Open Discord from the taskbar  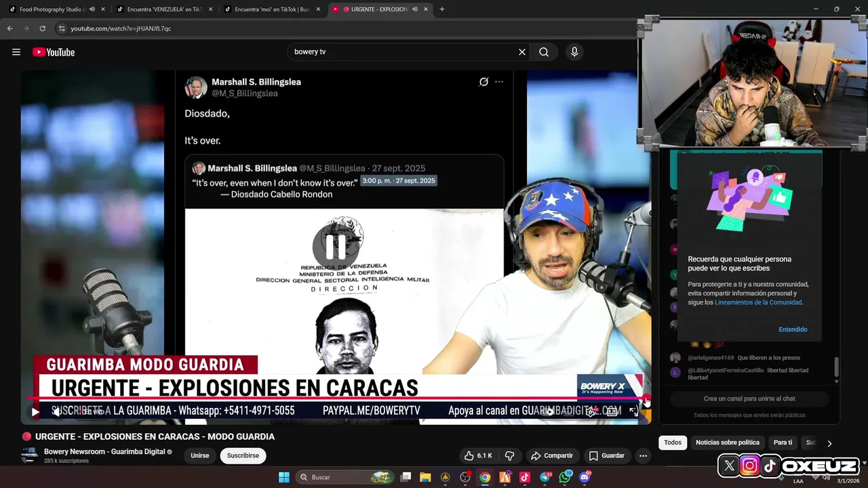click(x=585, y=477)
